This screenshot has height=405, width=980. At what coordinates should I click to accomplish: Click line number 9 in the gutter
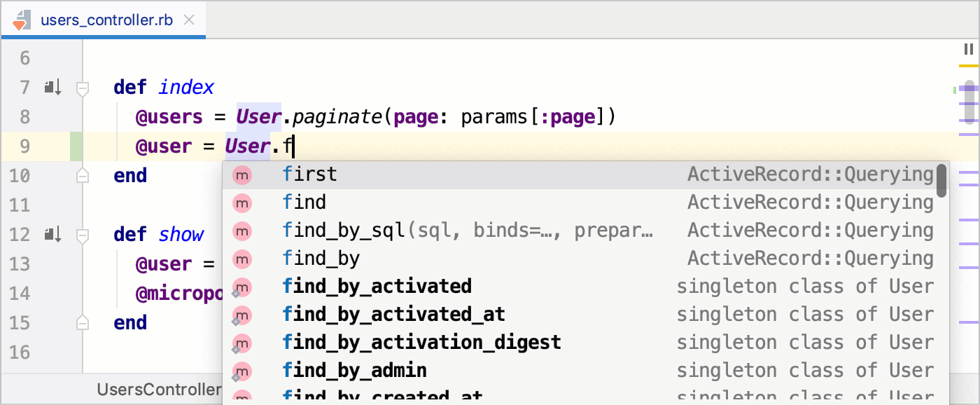pos(24,146)
